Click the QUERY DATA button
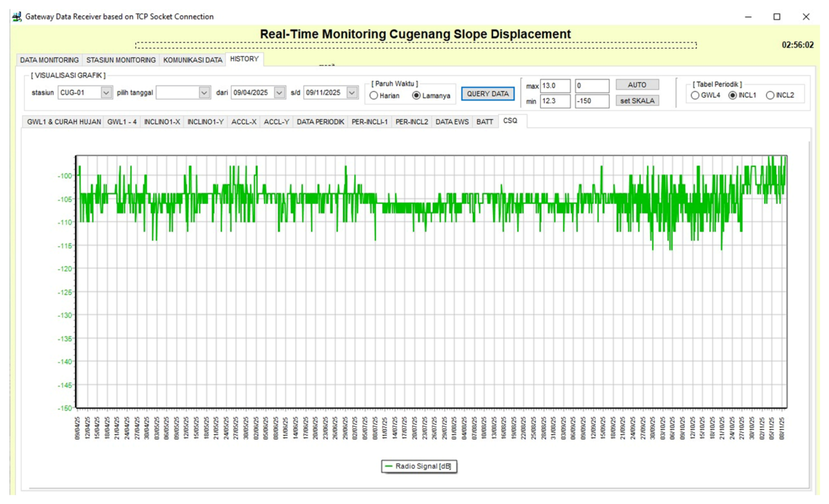This screenshot has width=829, height=504. [x=488, y=94]
